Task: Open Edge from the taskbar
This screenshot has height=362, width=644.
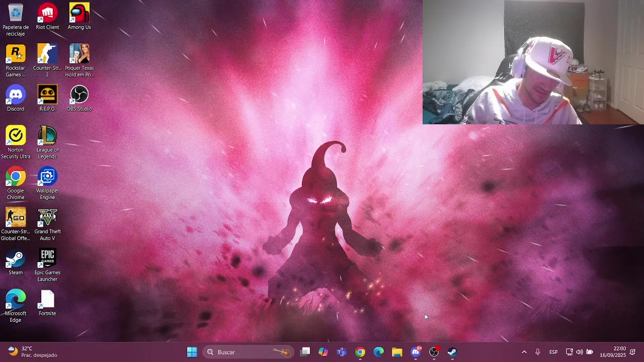Action: coord(378,352)
